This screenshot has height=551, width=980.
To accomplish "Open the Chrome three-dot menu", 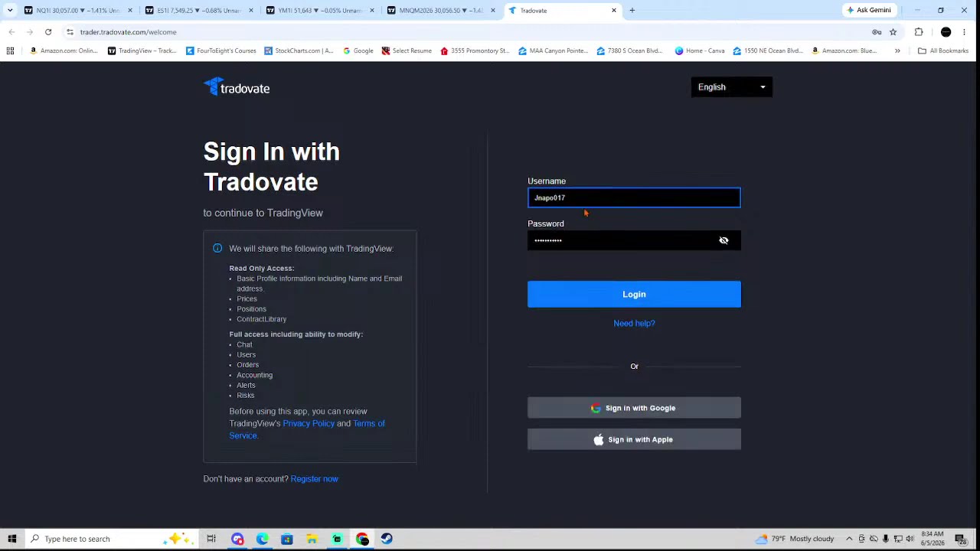I will click(x=964, y=32).
